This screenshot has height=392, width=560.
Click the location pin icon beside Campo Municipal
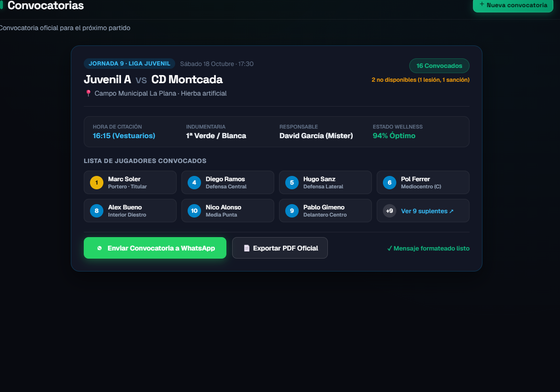(88, 93)
